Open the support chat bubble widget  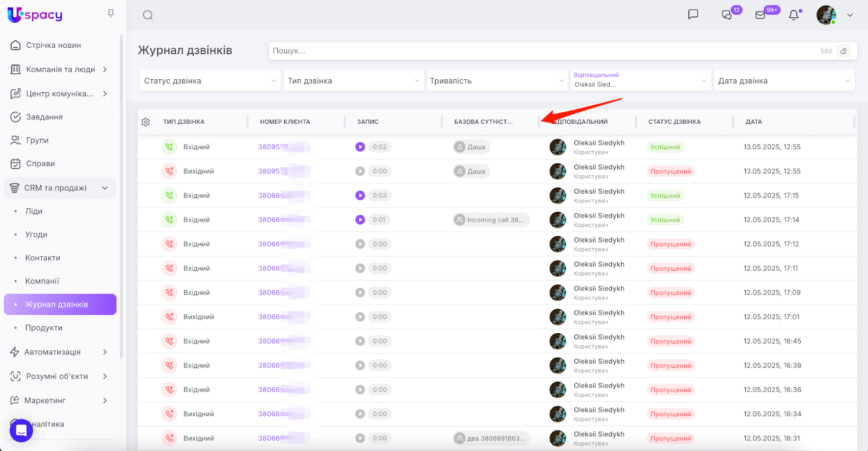tap(21, 430)
